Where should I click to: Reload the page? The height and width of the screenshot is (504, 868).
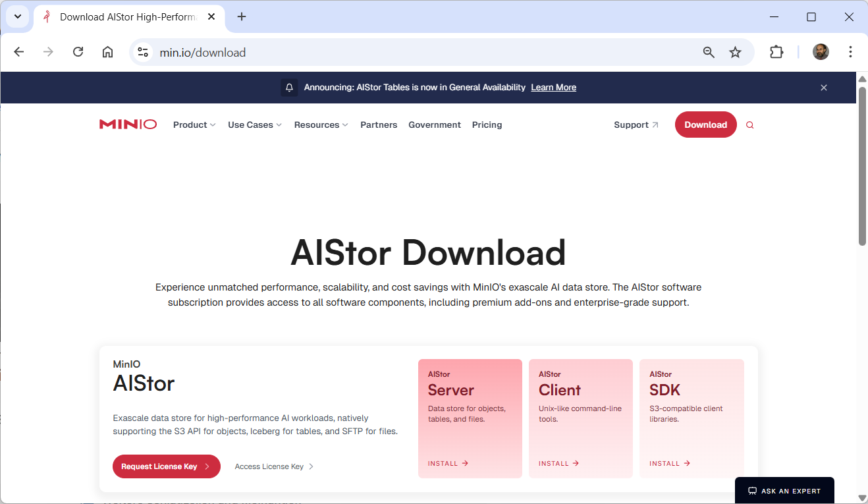(x=78, y=53)
